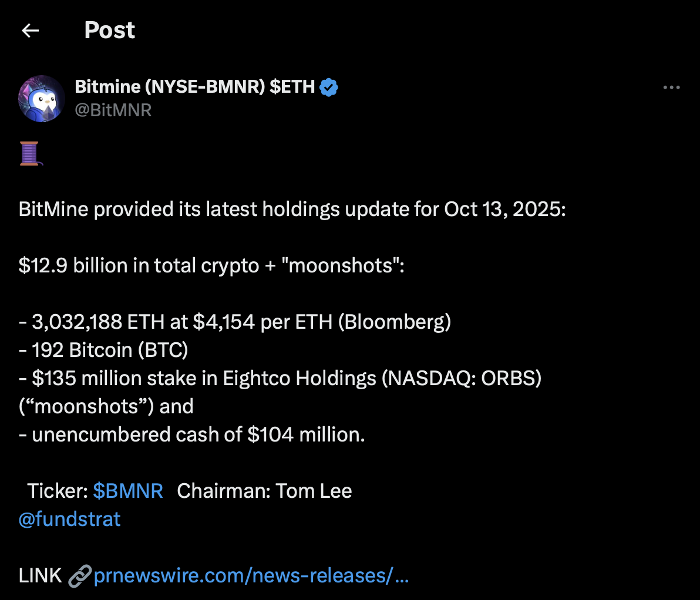Click the Chairman: Tom Lee text
Image resolution: width=700 pixels, height=600 pixels.
(264, 491)
